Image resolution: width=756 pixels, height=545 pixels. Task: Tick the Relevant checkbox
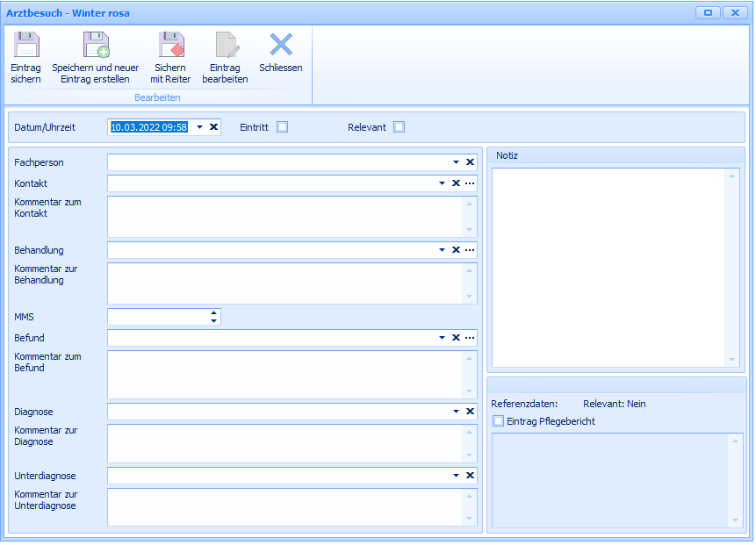coord(400,127)
